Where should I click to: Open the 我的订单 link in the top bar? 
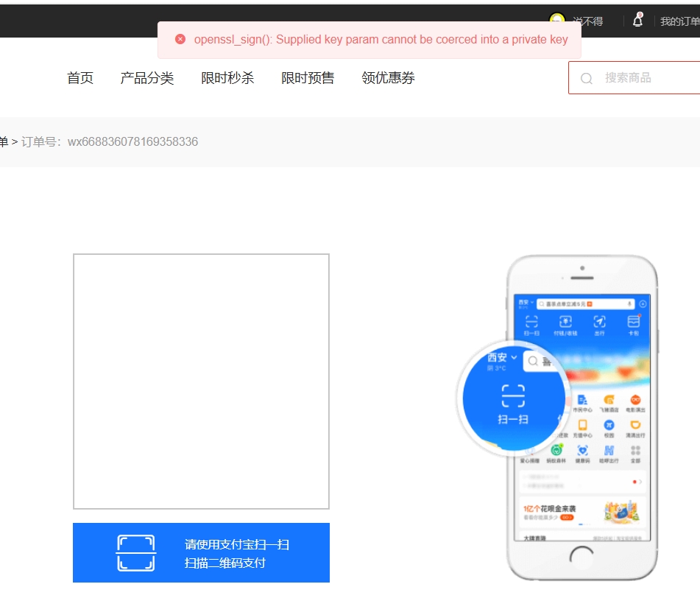click(680, 21)
